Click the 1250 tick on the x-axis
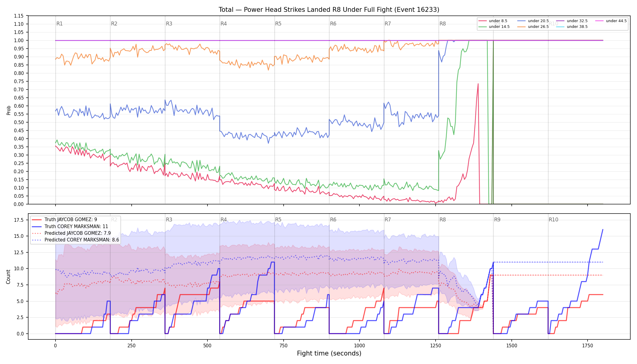This screenshot has width=637, height=364. [x=436, y=345]
